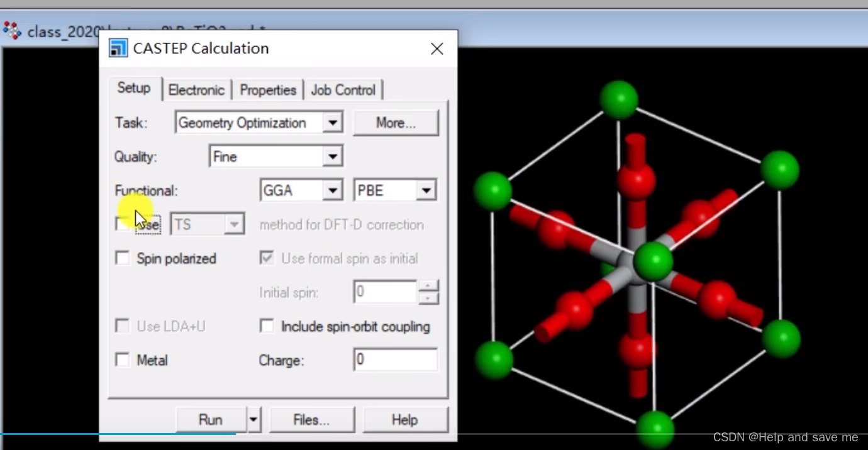Toggle the Use LDA+U checkbox
The image size is (868, 450).
(123, 326)
